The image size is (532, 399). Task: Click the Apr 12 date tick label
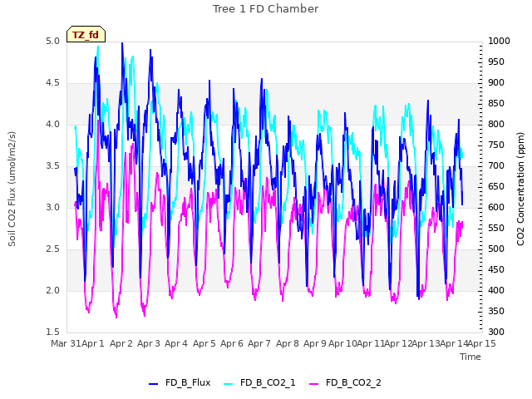click(x=398, y=343)
